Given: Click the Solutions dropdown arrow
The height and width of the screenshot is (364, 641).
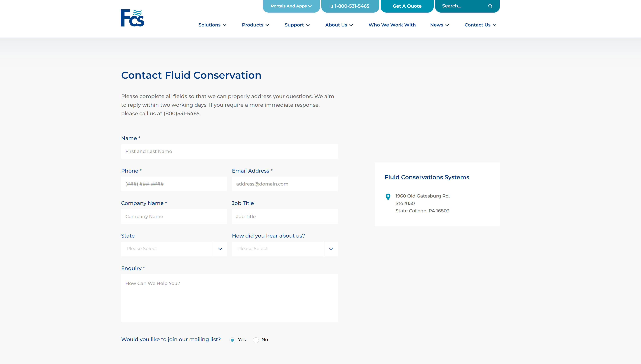Looking at the screenshot, I should (225, 25).
